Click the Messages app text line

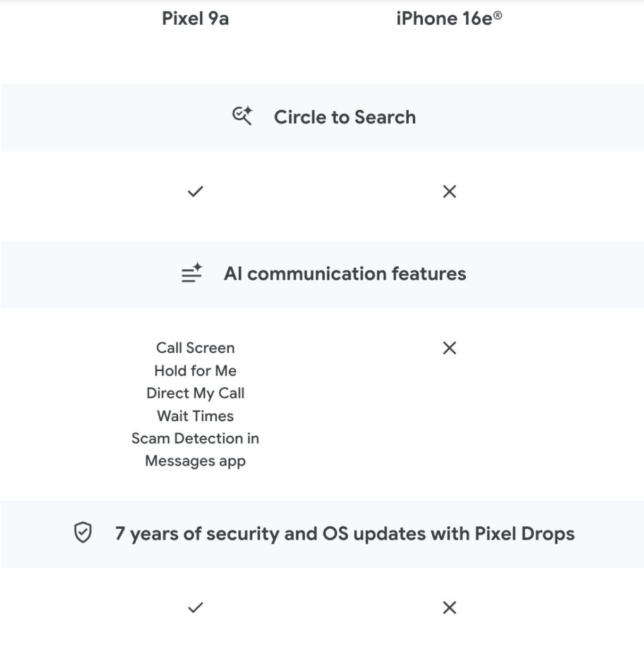(x=195, y=461)
